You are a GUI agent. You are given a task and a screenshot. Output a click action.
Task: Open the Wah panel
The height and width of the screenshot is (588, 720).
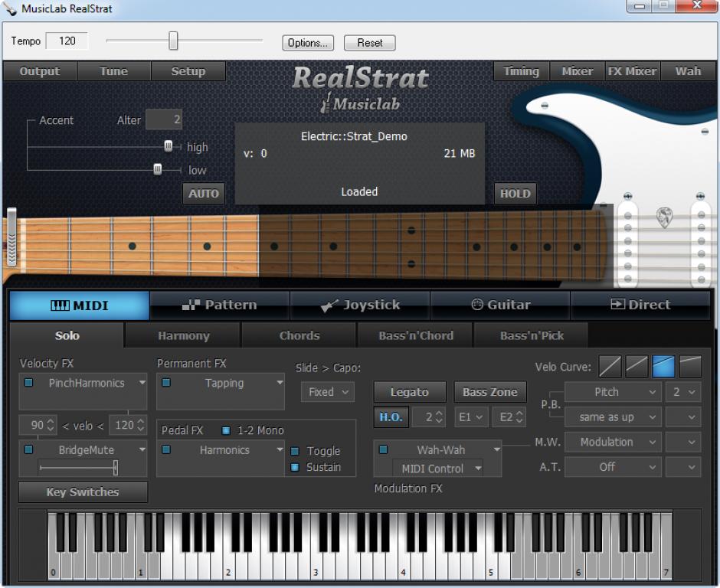click(688, 71)
